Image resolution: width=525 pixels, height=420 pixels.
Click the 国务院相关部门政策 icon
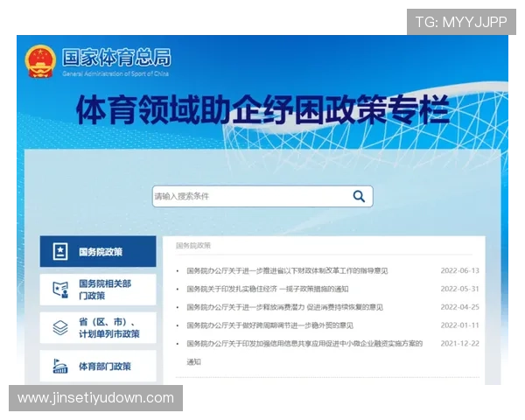click(60, 290)
